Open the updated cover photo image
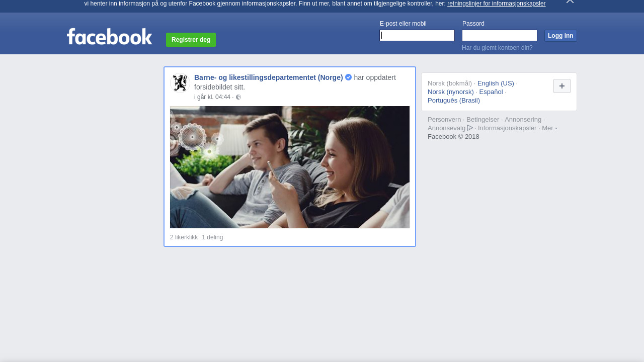Viewport: 644px width, 362px height. pos(290,167)
